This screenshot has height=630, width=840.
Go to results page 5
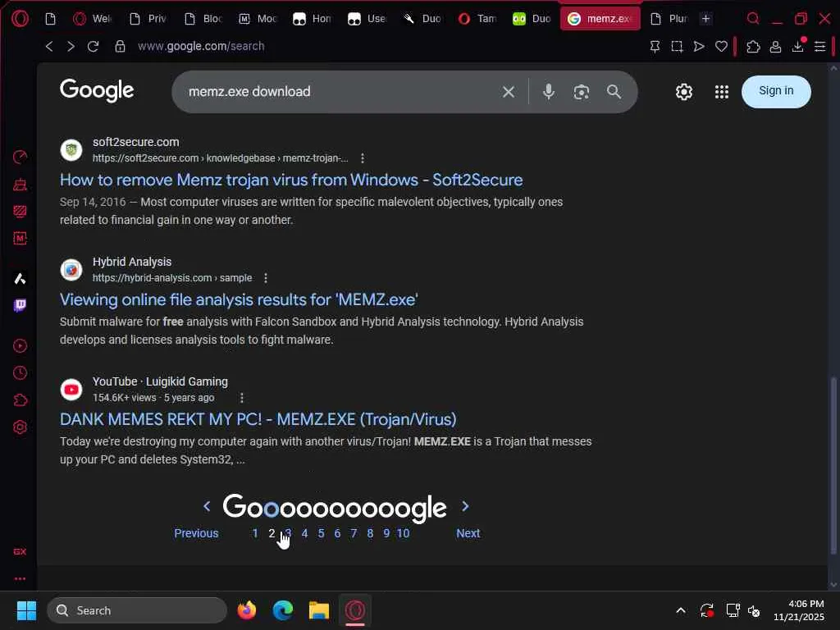[x=321, y=533]
